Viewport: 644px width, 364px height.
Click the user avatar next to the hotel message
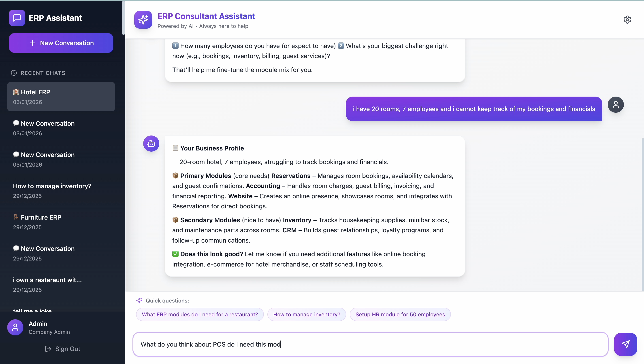[x=616, y=105]
